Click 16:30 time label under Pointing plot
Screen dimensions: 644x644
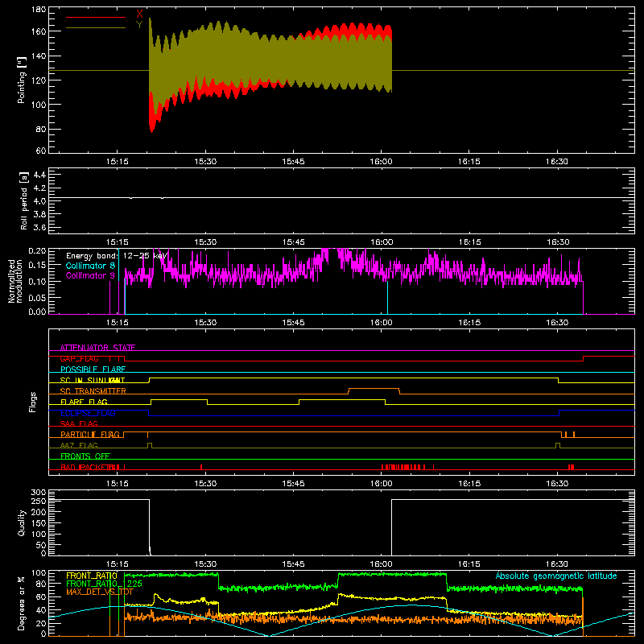pyautogui.click(x=556, y=162)
